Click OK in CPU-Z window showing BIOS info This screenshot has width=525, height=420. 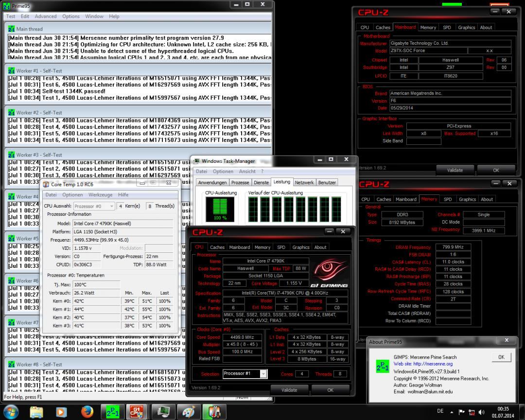[x=496, y=170]
